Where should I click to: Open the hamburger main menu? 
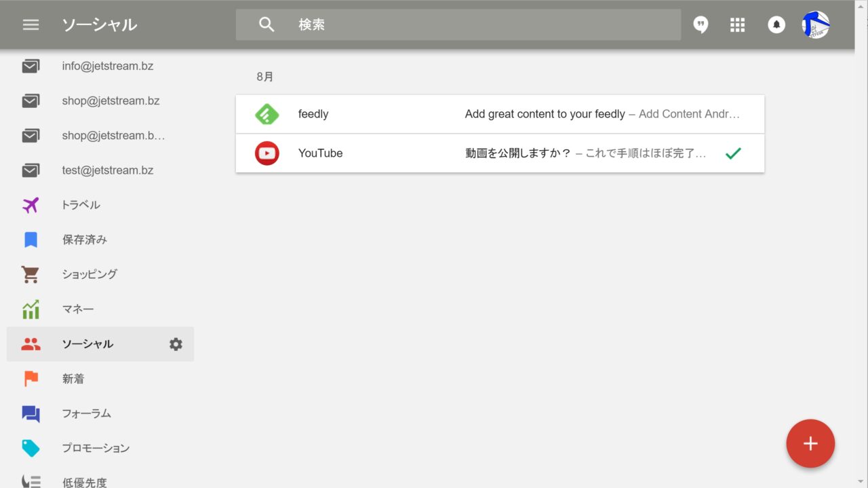coord(31,24)
